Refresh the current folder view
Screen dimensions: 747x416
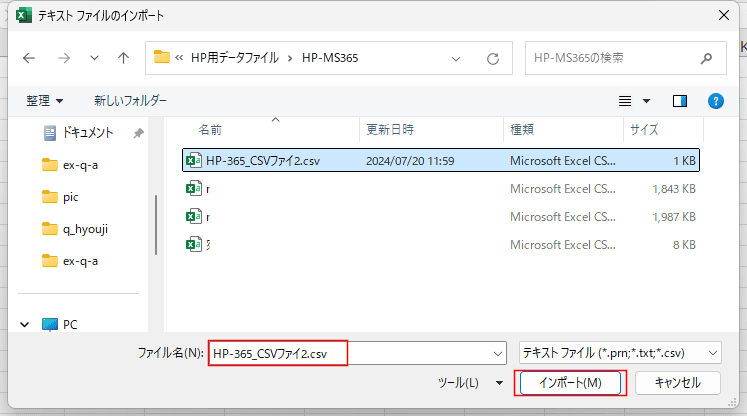[492, 59]
